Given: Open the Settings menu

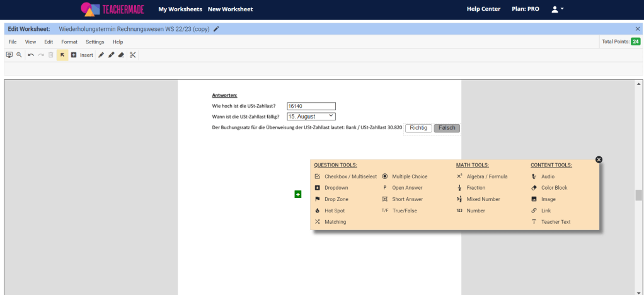Looking at the screenshot, I should (95, 42).
